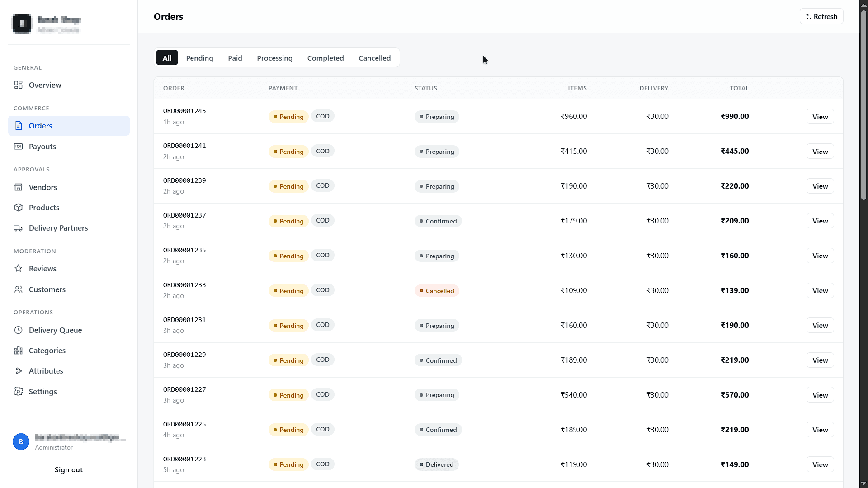Click order ID ORD00001241
868x488 pixels.
click(184, 146)
